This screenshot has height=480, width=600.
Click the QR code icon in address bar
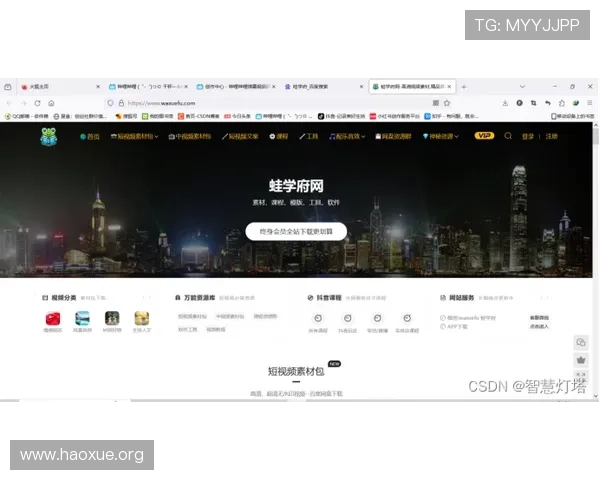pos(435,103)
